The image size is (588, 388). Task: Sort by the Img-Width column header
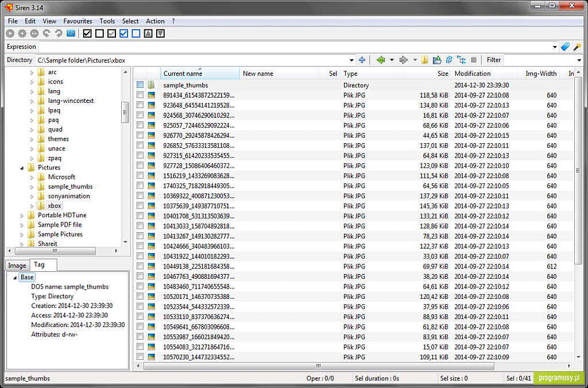coord(538,74)
